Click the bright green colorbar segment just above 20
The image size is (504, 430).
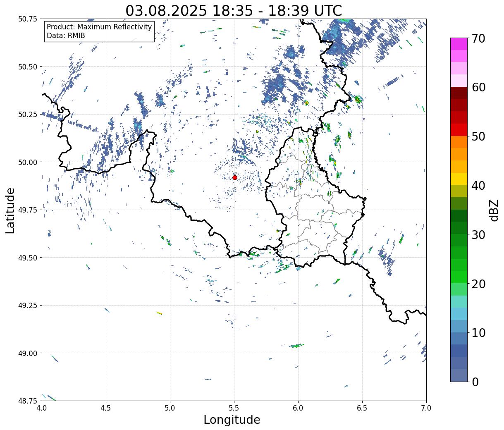pos(459,277)
